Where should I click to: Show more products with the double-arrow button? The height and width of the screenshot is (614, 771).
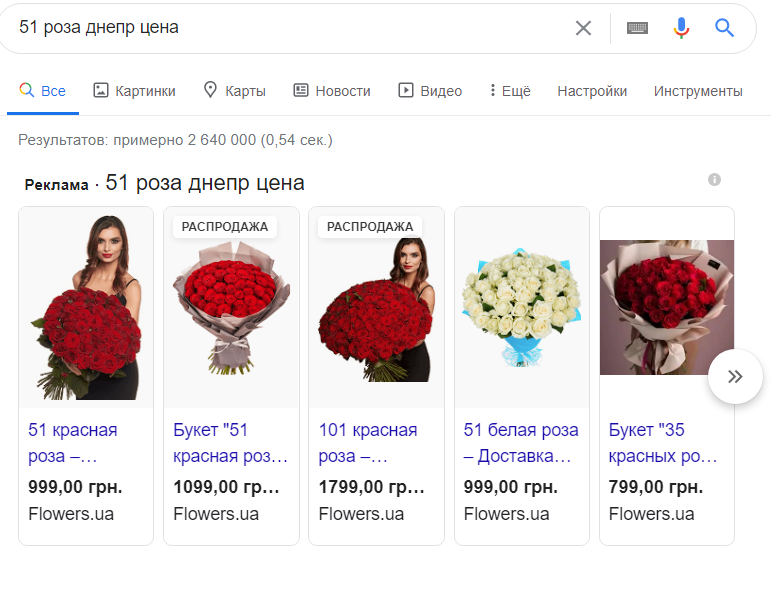735,377
